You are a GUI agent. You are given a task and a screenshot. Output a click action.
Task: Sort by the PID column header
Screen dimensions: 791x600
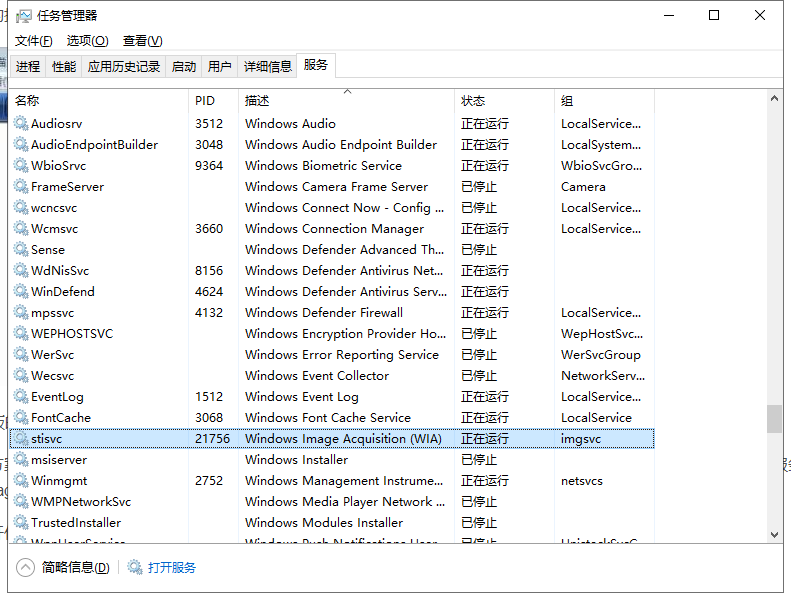[213, 100]
